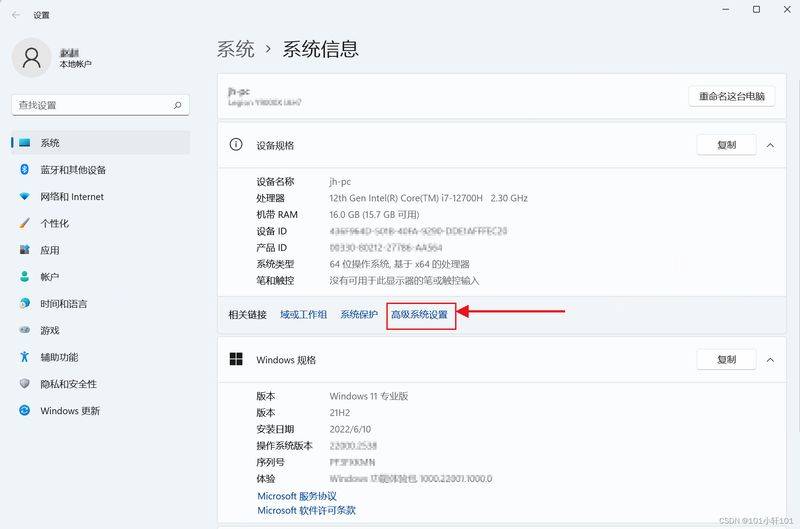This screenshot has width=800, height=529.
Task: Maximize the Settings window
Action: tap(757, 10)
